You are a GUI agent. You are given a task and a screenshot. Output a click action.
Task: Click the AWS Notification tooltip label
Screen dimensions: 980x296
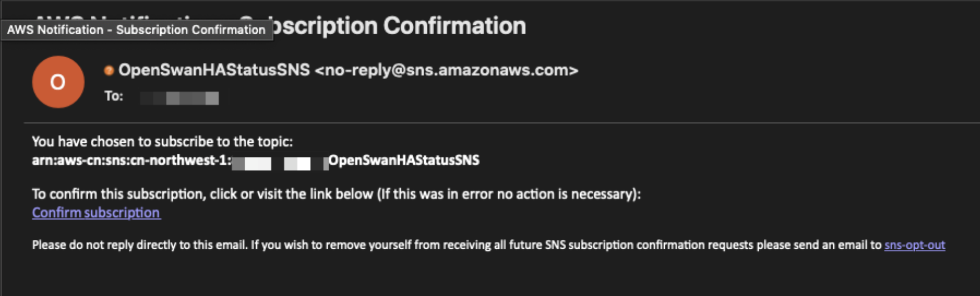click(136, 30)
